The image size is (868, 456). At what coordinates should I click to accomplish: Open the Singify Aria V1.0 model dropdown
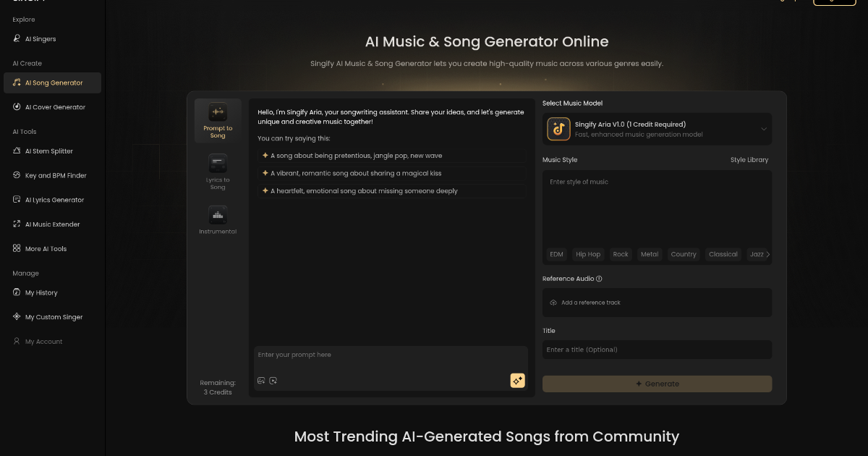click(657, 129)
